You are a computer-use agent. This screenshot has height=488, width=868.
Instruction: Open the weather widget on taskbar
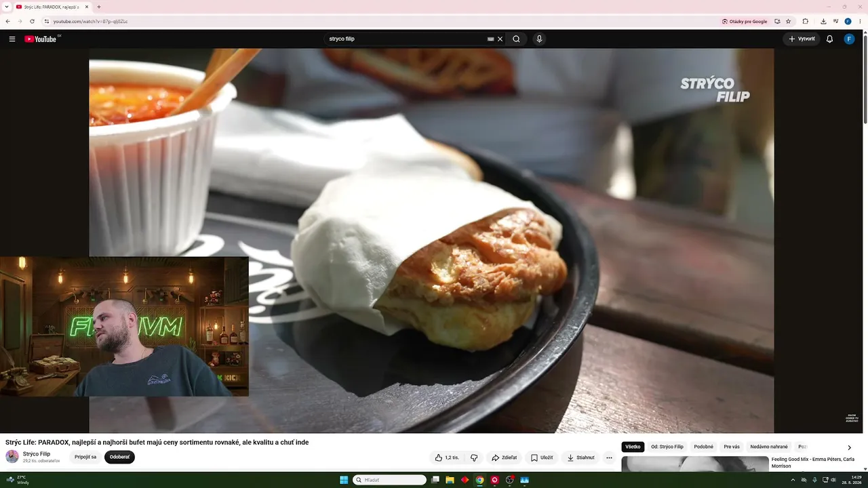pos(18,480)
